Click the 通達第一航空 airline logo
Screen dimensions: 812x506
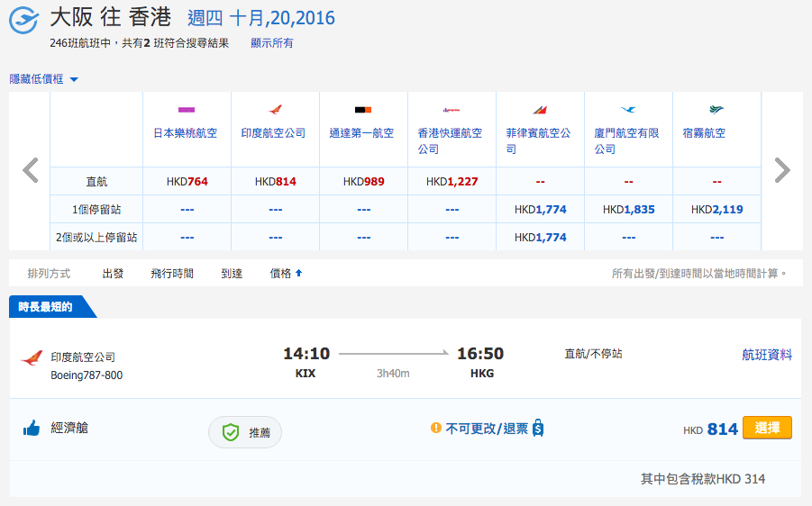pyautogui.click(x=363, y=110)
